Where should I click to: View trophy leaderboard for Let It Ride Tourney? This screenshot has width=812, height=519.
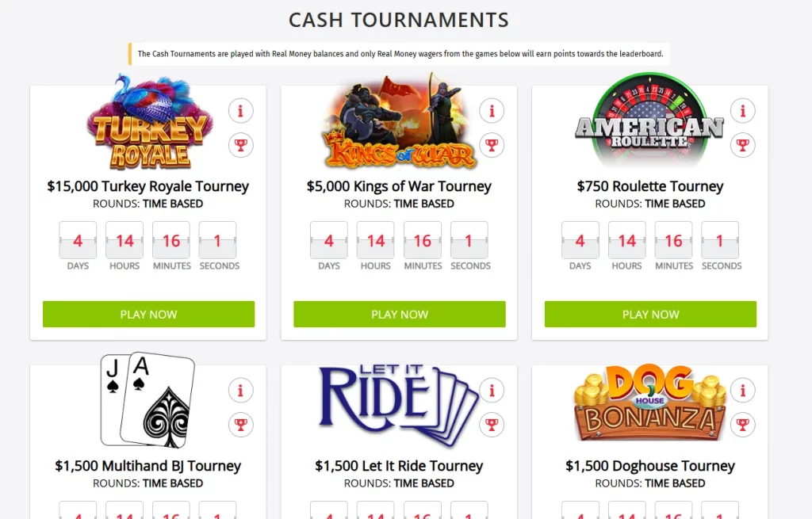pos(492,425)
